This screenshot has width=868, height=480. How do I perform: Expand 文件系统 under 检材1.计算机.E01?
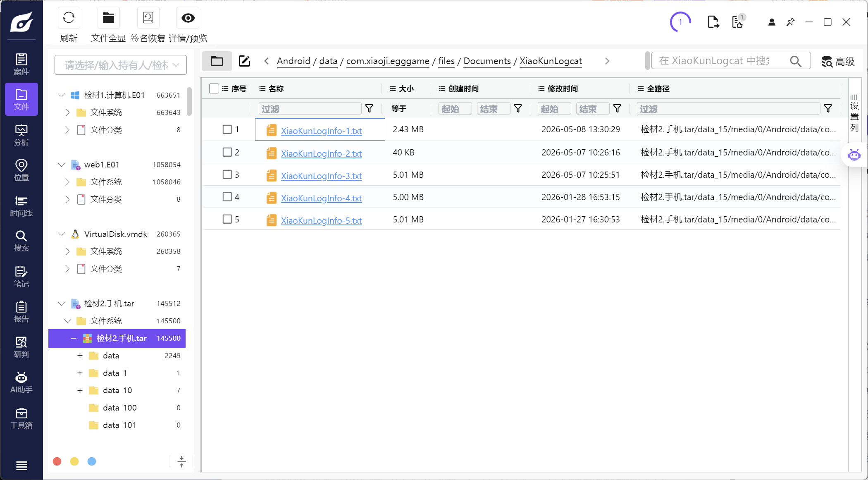[x=67, y=112]
